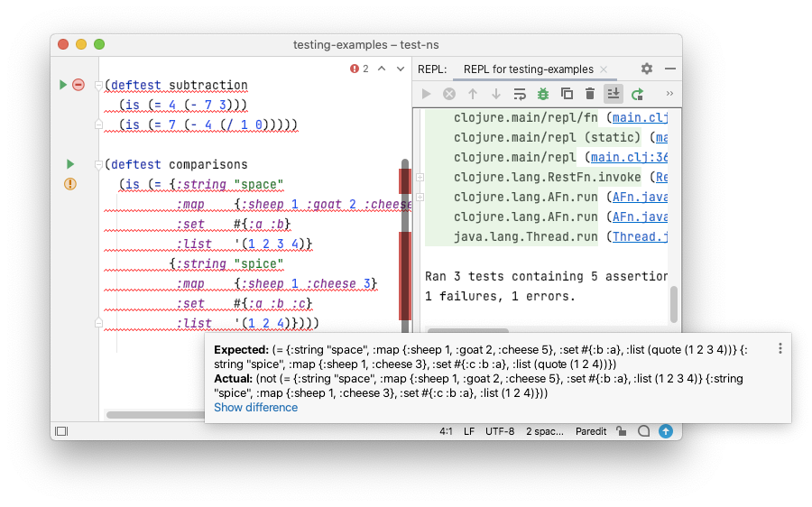812x507 pixels.
Task: Click the REPL previous history up arrow
Action: 472,94
